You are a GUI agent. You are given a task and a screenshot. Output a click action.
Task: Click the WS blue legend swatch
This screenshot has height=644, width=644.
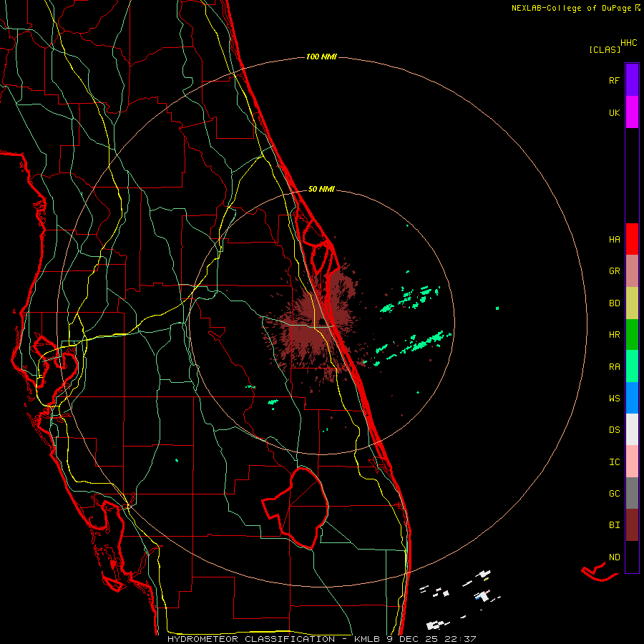tap(632, 398)
